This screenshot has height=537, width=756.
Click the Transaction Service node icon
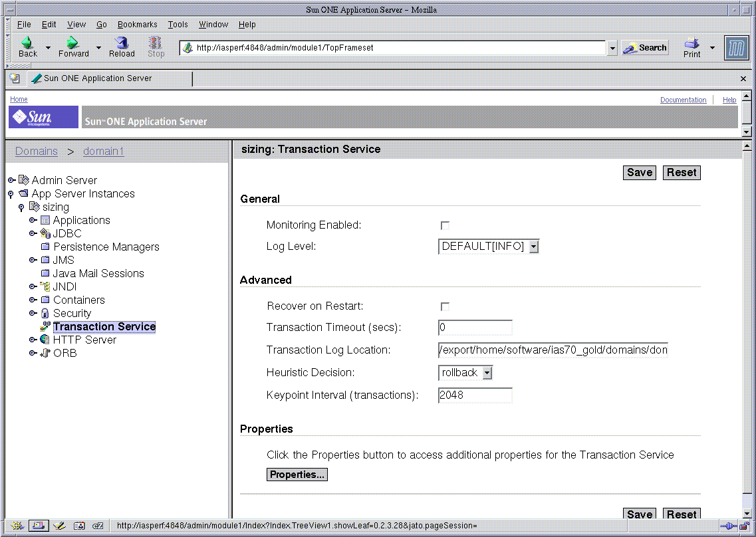tap(45, 326)
